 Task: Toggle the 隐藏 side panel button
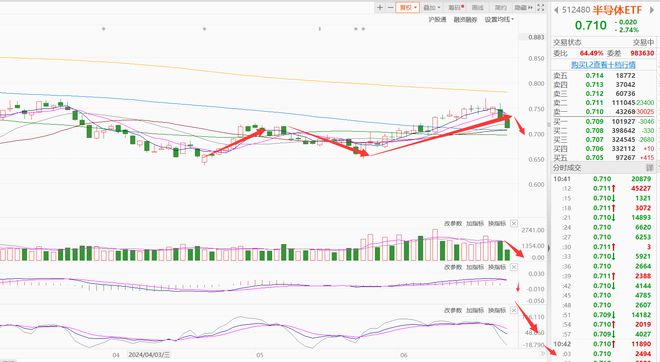[x=523, y=8]
